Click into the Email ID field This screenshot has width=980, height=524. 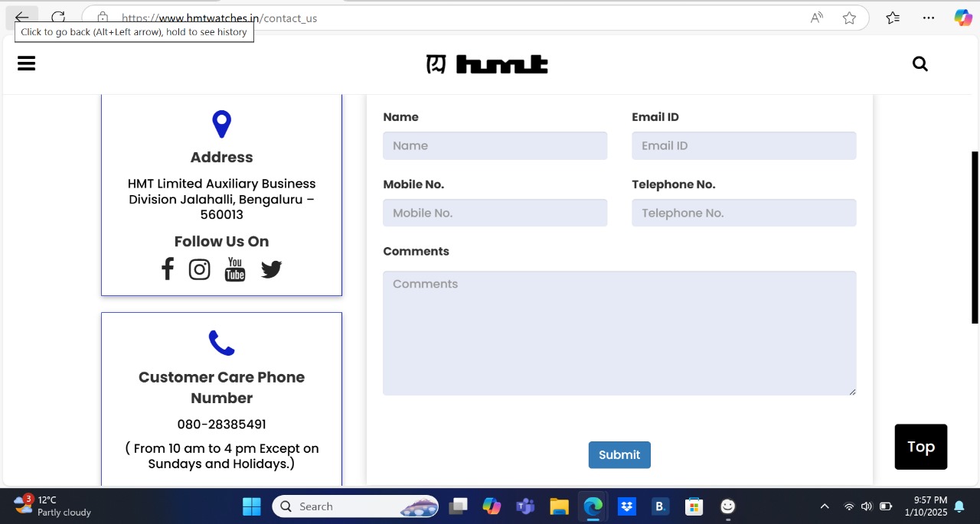tap(743, 145)
